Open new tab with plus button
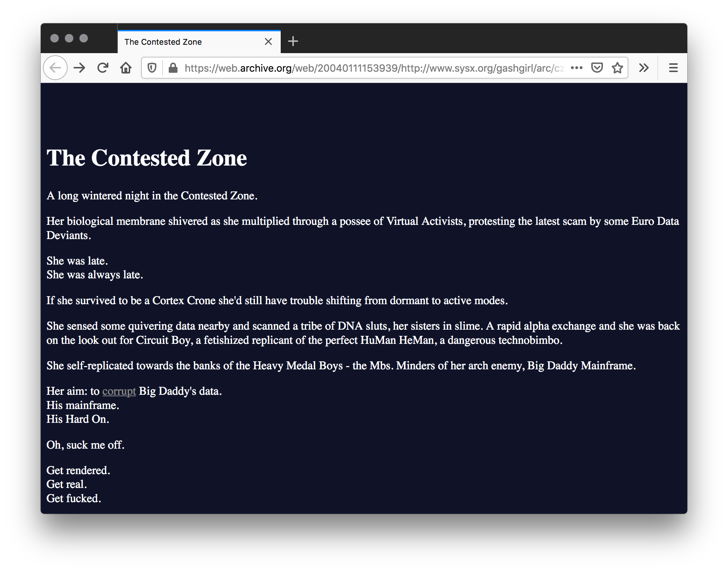The height and width of the screenshot is (572, 728). (294, 41)
